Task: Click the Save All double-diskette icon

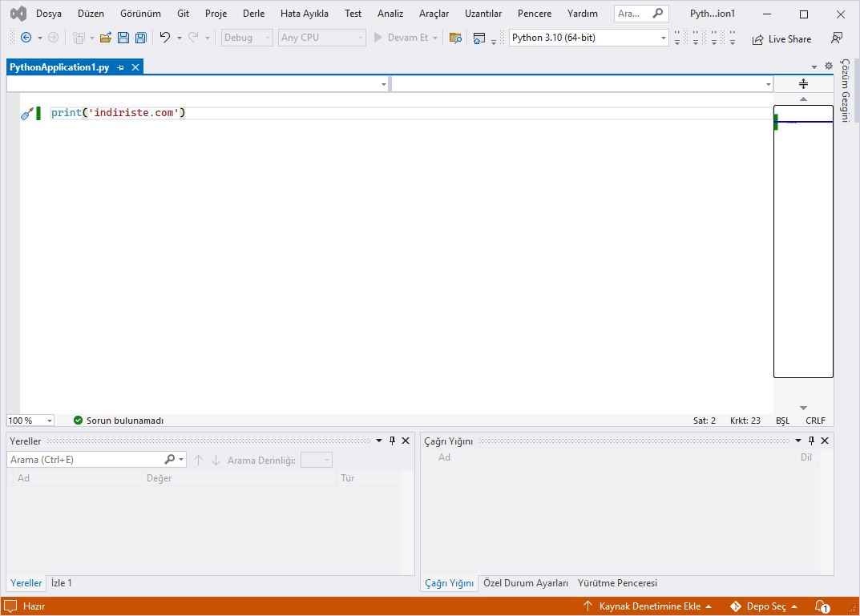Action: click(x=141, y=38)
